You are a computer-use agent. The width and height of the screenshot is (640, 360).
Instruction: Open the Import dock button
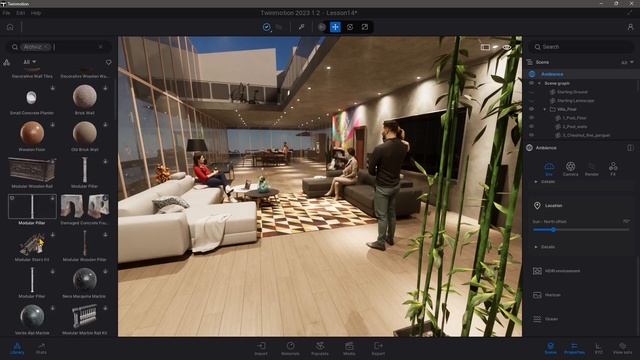pos(261,349)
